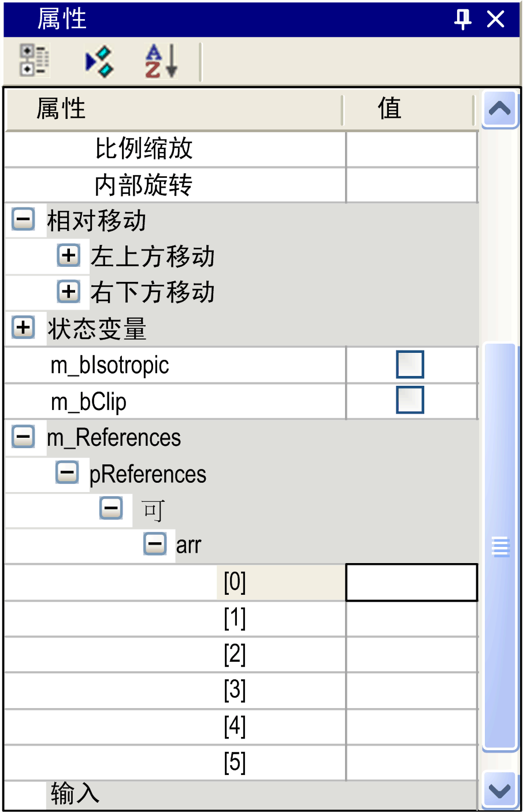Image resolution: width=523 pixels, height=812 pixels.
Task: Click the value field for [0]
Action: [411, 582]
